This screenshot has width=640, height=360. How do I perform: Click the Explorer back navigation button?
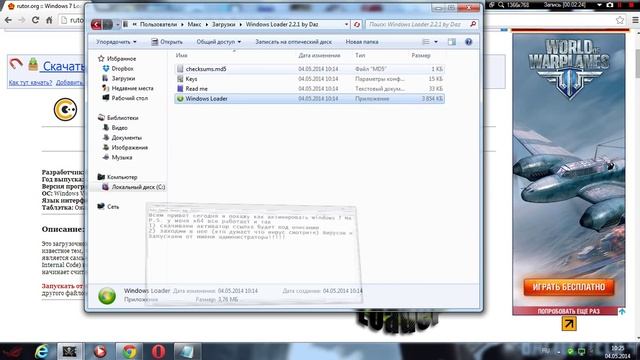click(x=96, y=24)
